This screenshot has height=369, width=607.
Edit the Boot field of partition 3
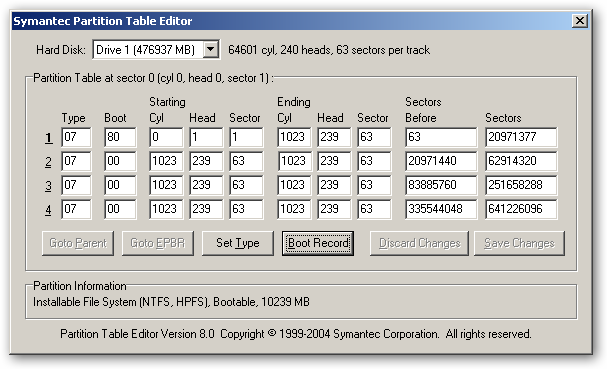tap(120, 185)
